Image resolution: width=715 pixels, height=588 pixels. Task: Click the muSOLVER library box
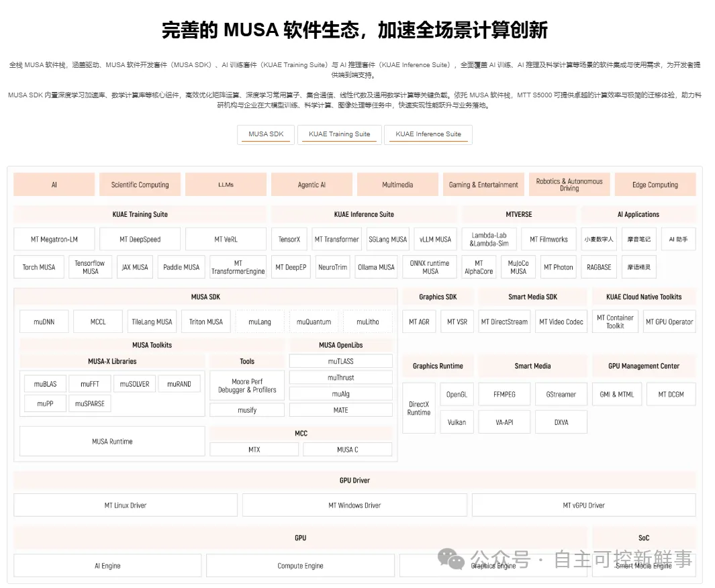click(134, 384)
